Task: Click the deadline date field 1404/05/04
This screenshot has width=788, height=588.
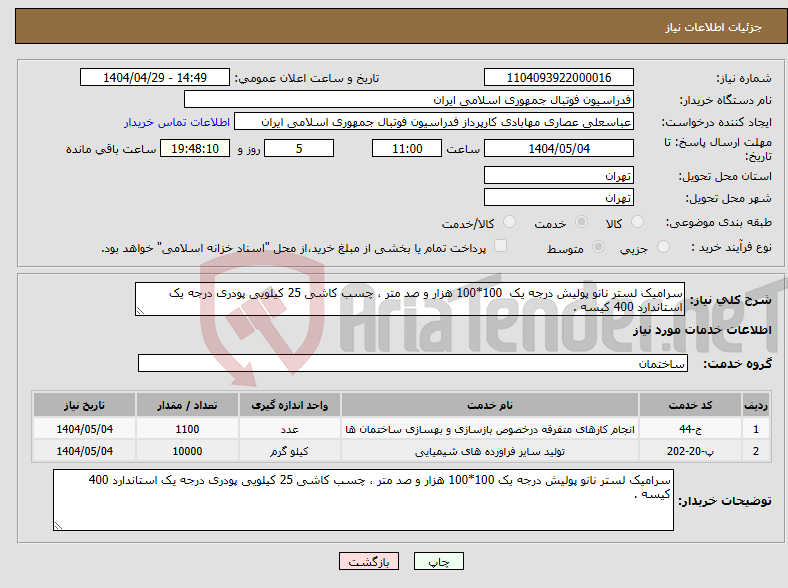Action: point(559,148)
